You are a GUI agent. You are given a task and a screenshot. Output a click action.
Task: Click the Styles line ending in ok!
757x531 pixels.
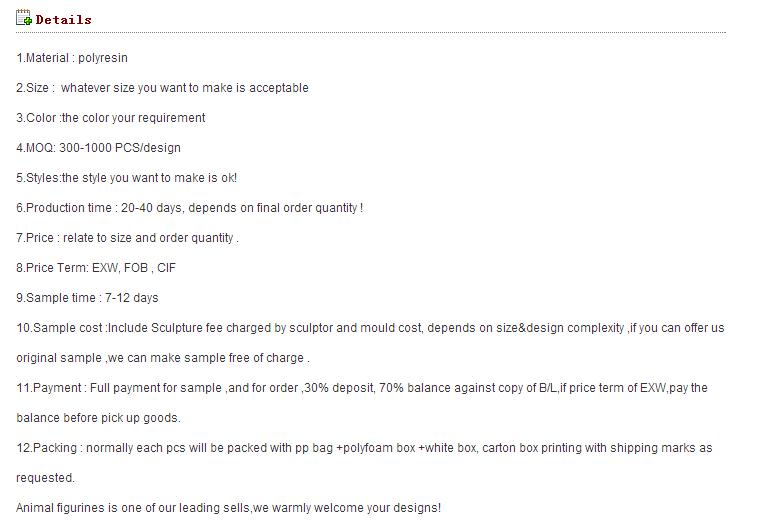126,178
